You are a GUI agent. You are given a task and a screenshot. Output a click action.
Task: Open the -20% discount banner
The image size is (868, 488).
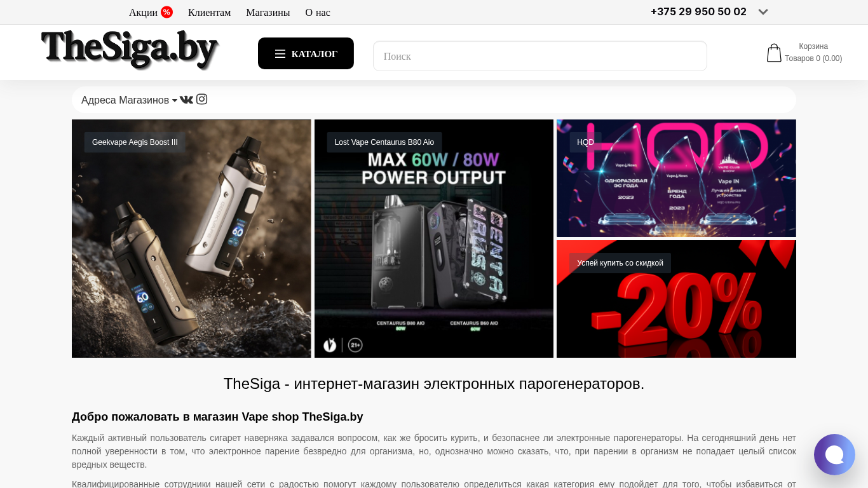[676, 299]
